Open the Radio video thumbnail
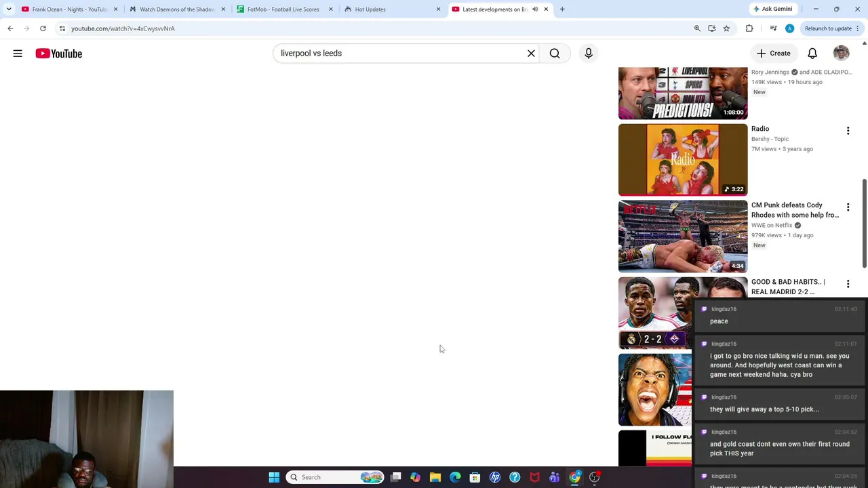868x488 pixels. (683, 160)
